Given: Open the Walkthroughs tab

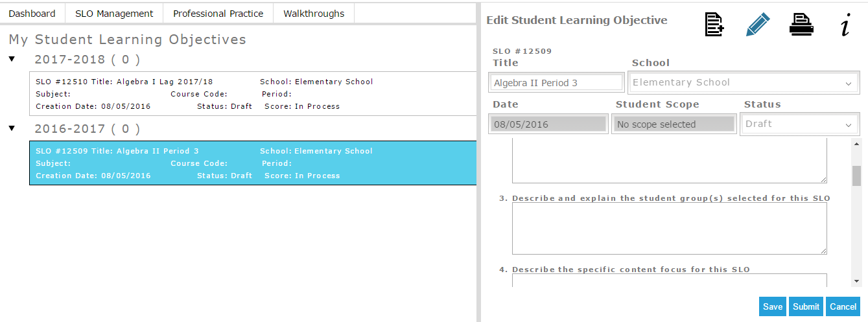Looking at the screenshot, I should [x=314, y=13].
